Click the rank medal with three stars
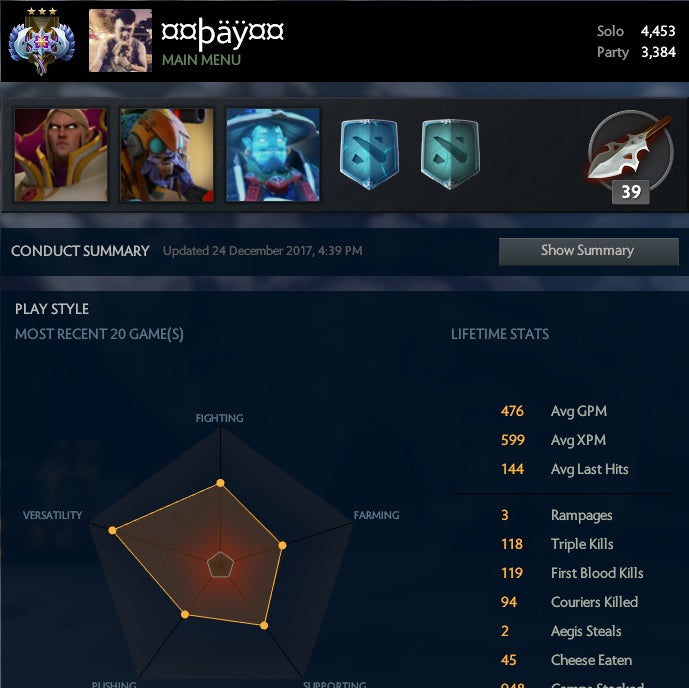This screenshot has height=688, width=689. [42, 41]
